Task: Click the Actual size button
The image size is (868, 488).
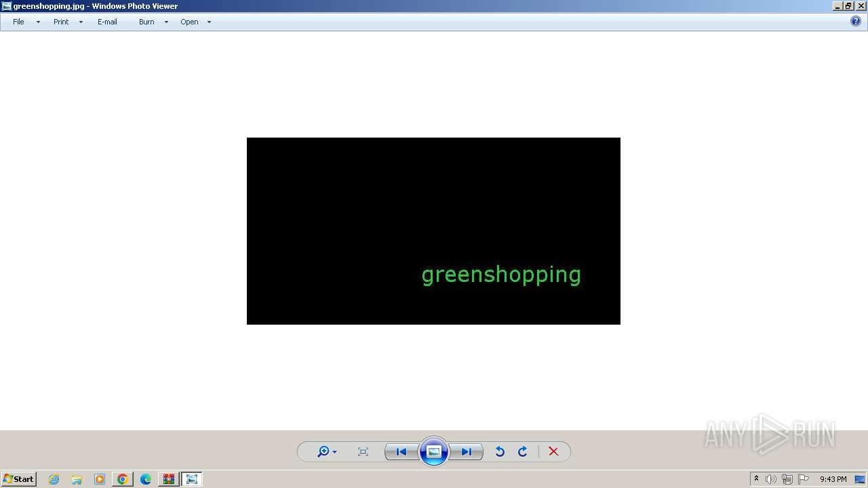Action: pos(363,451)
